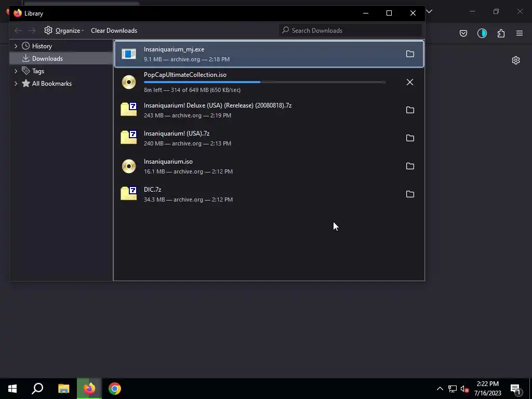This screenshot has height=399, width=532.
Task: Click the Insaniquarium_mj.exe file icon
Action: click(129, 54)
